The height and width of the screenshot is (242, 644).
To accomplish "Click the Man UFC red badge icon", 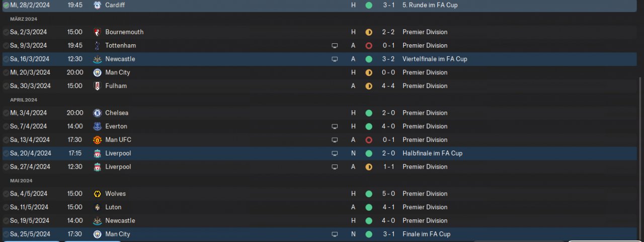I will click(x=97, y=140).
